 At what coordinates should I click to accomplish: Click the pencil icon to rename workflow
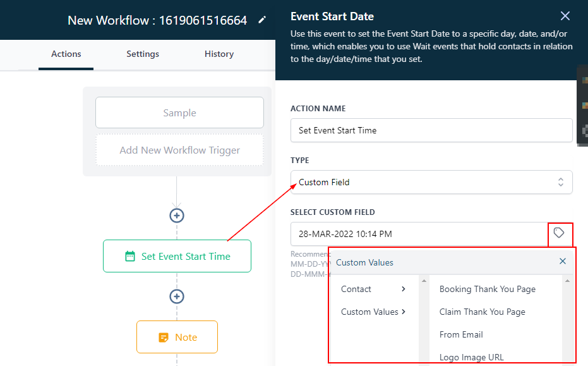coord(263,20)
